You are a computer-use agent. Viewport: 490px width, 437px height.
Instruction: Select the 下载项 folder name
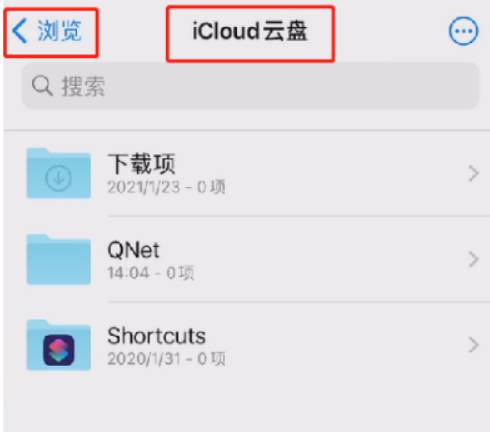pyautogui.click(x=141, y=164)
